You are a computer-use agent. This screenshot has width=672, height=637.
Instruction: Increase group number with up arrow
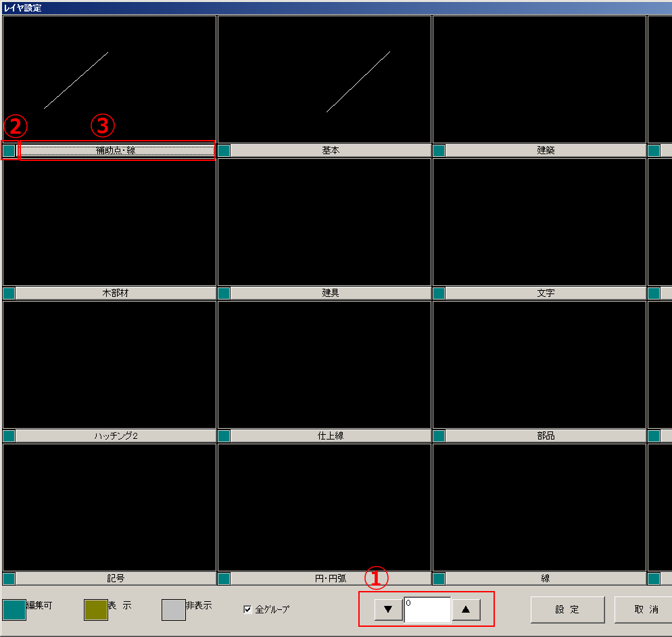click(466, 609)
